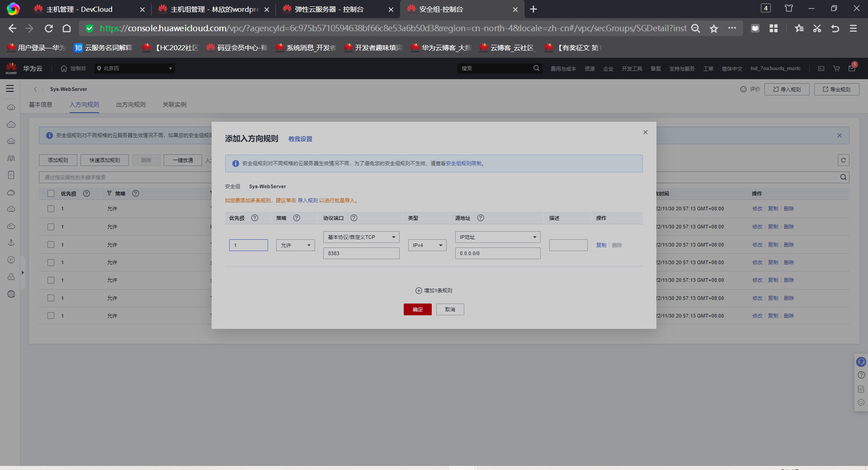Screen dimensions: 868x470
Task: Close the 添加入方向规则 dialog with the X
Action: pyautogui.click(x=645, y=132)
